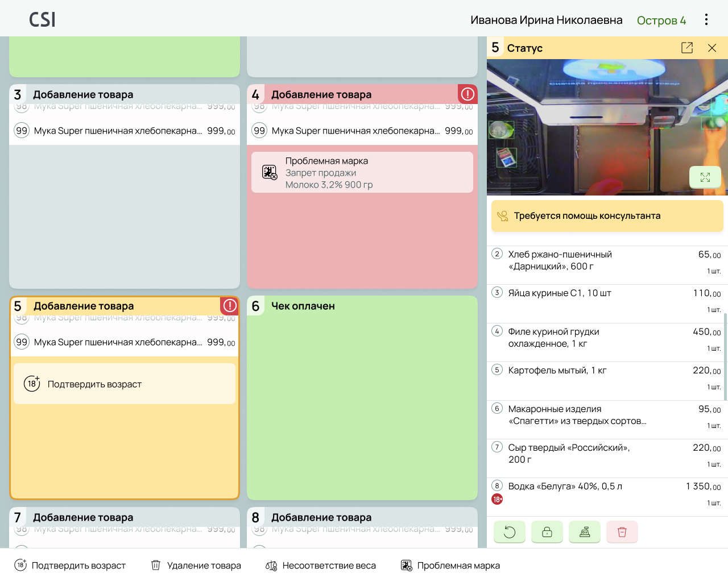
Task: Open status panel in external window
Action: [687, 48]
